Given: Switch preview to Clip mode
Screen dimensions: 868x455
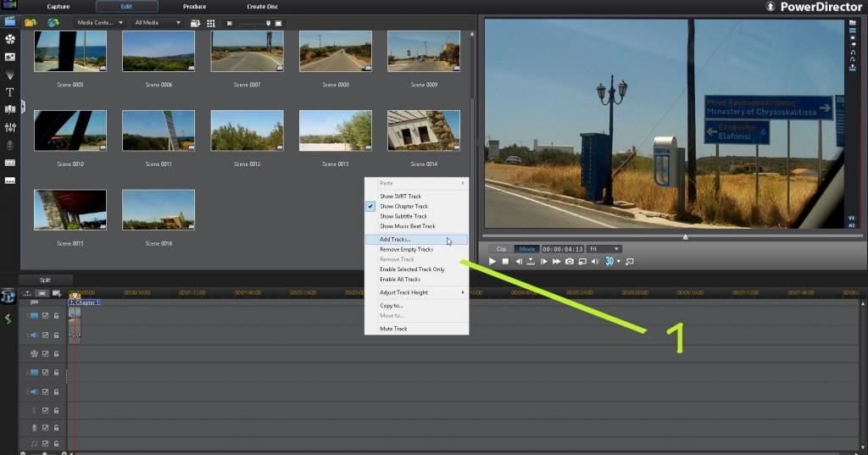Looking at the screenshot, I should 501,249.
